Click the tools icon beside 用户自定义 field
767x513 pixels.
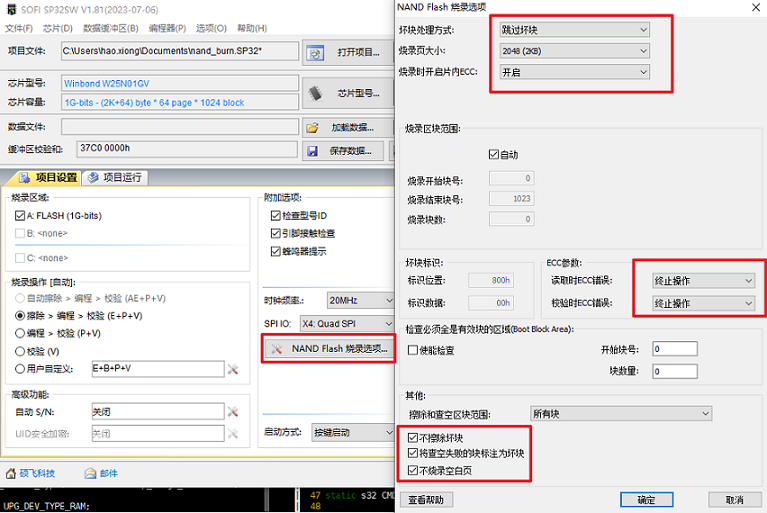click(233, 369)
